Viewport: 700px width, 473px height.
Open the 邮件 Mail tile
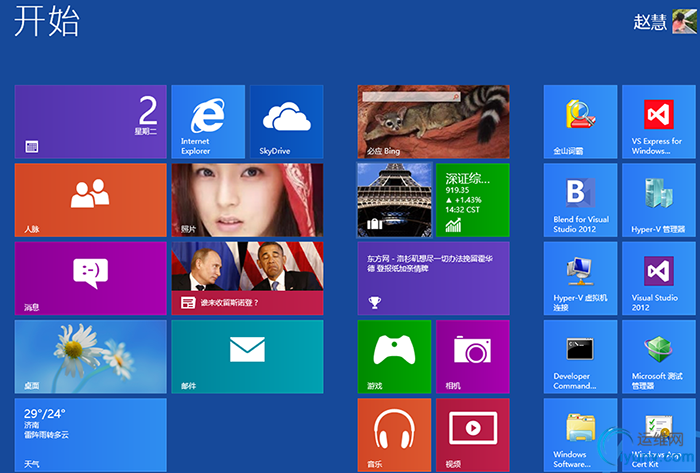[x=246, y=355]
